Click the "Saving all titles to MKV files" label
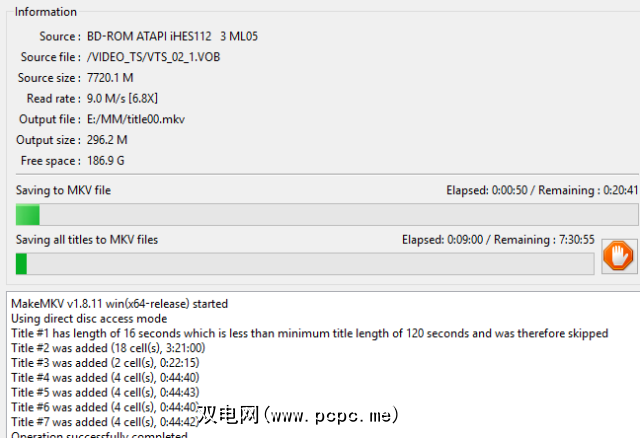This screenshot has height=438, width=640. (x=86, y=240)
